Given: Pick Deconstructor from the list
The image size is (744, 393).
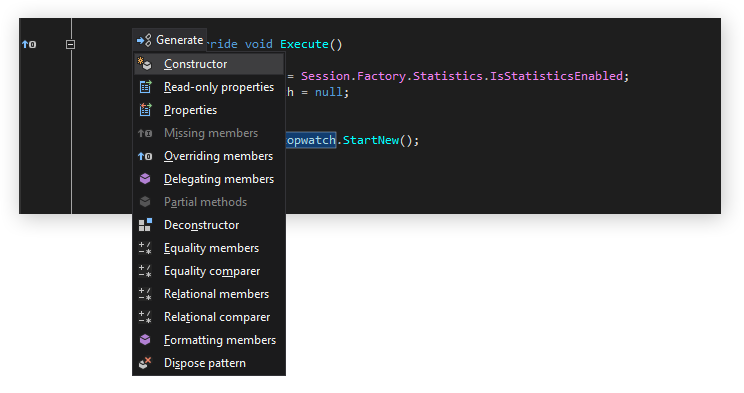Looking at the screenshot, I should click(209, 225).
